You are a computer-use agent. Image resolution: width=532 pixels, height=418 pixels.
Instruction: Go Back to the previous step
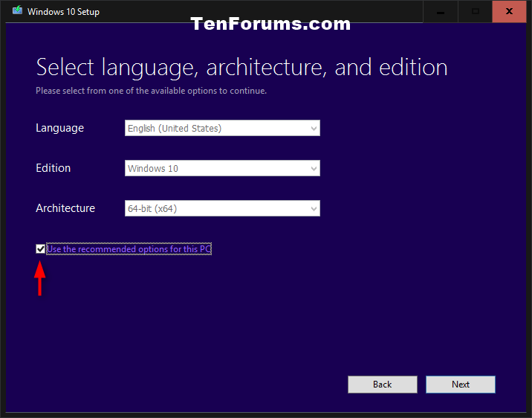point(383,385)
